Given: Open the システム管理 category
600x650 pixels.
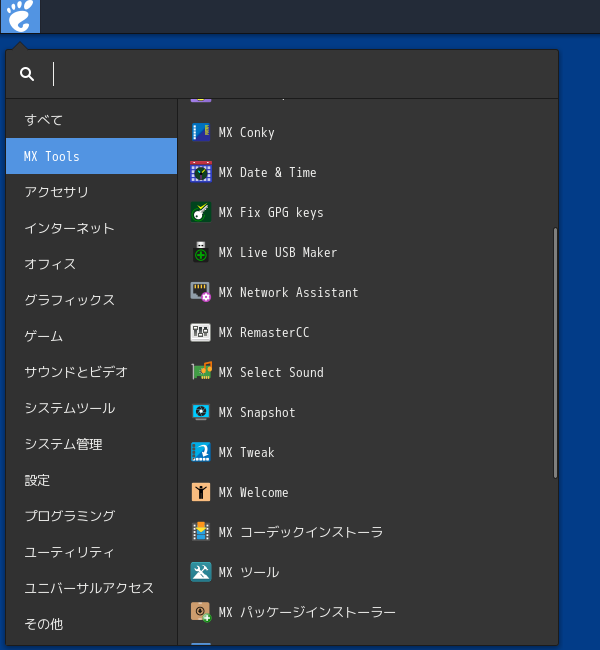Looking at the screenshot, I should (x=92, y=444).
